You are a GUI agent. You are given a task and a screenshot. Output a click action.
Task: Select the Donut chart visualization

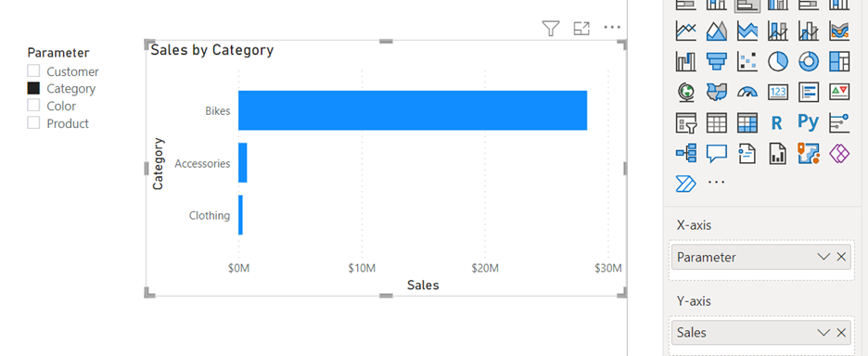point(809,61)
